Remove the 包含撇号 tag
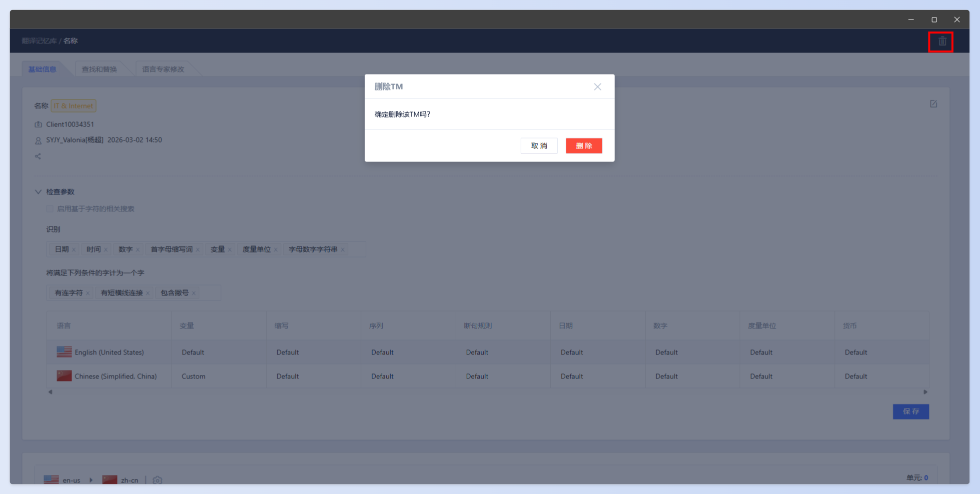The width and height of the screenshot is (980, 494). [x=194, y=293]
